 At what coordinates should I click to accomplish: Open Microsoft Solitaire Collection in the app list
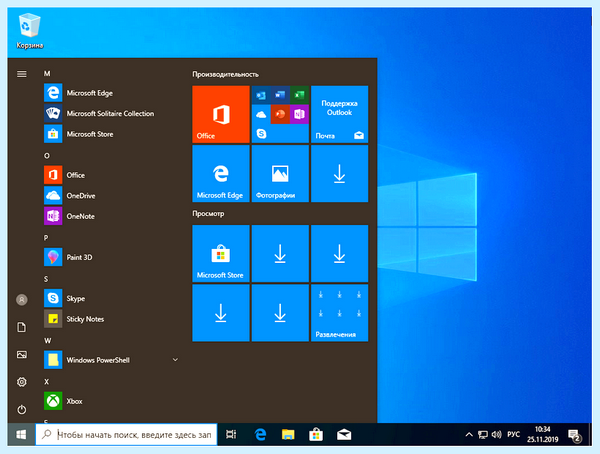[111, 114]
